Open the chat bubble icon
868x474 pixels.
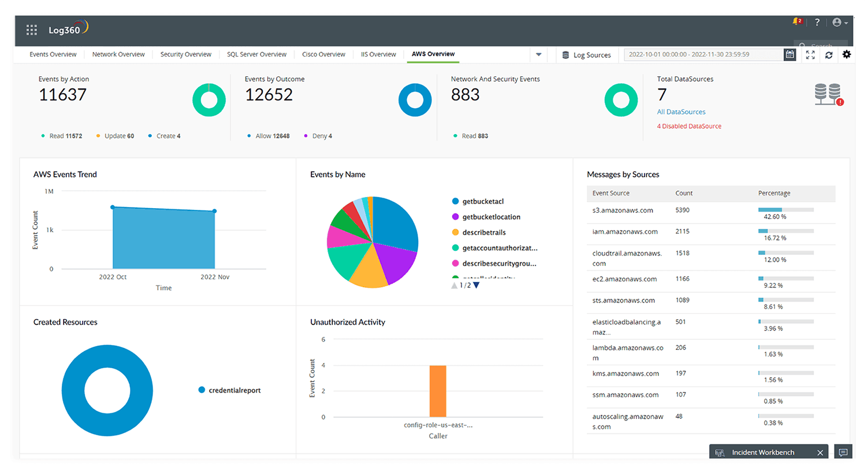pos(843,452)
